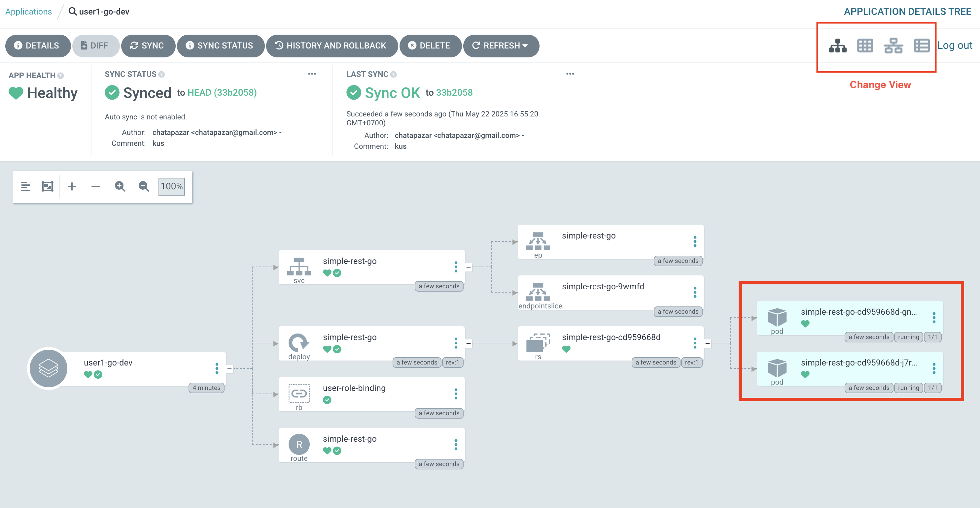Click the Log out link
The width and height of the screenshot is (980, 508).
(955, 45)
